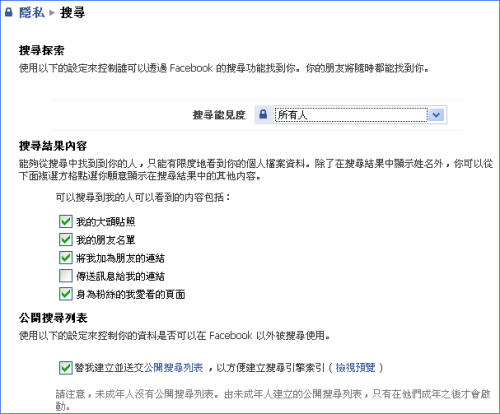Image resolution: width=500 pixels, height=414 pixels.
Task: Click the 搜尋能見度 label
Action: (219, 115)
